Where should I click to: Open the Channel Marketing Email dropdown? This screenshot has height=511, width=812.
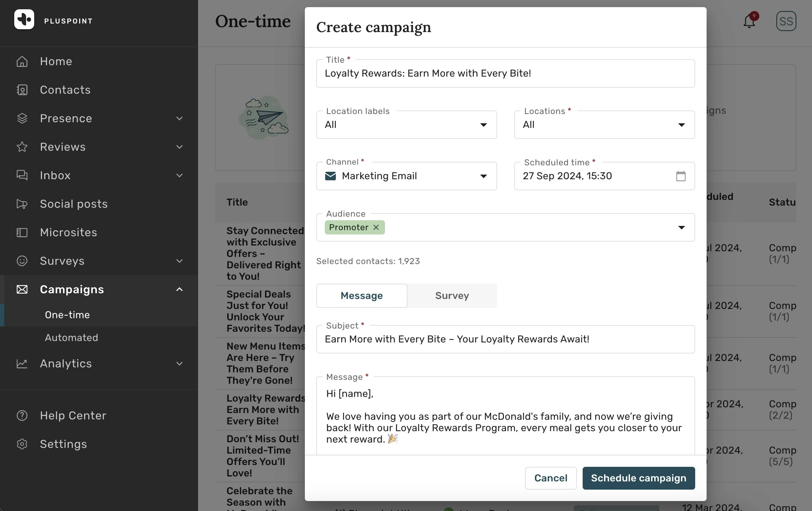[x=406, y=176]
